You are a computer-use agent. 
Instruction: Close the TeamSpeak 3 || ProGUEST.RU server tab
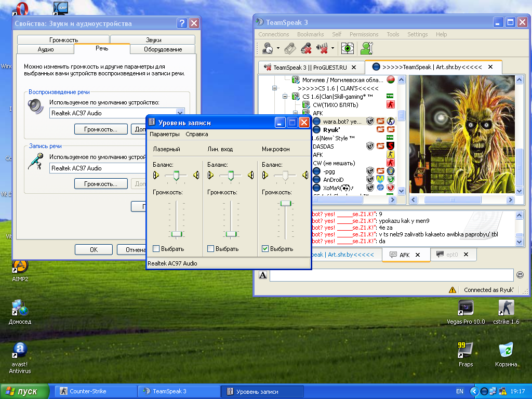click(353, 67)
